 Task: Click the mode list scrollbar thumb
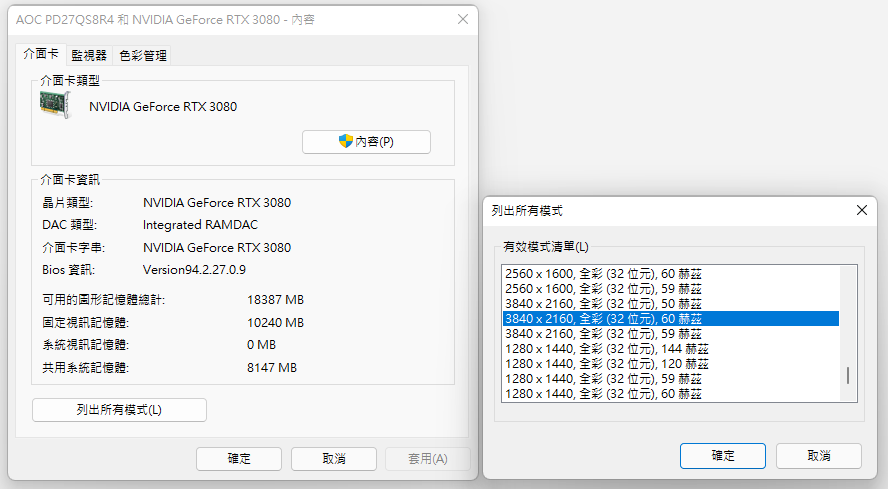[x=848, y=375]
